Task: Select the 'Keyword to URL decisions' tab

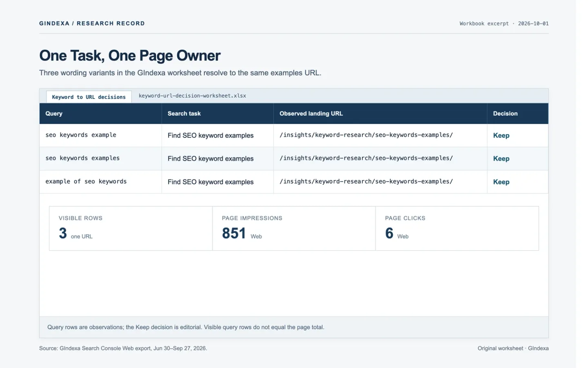Action: pos(89,97)
